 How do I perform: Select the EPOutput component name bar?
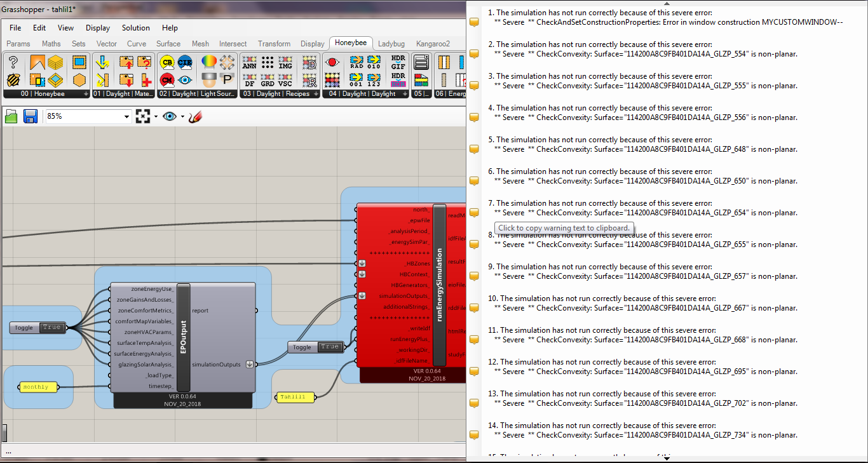tap(183, 337)
